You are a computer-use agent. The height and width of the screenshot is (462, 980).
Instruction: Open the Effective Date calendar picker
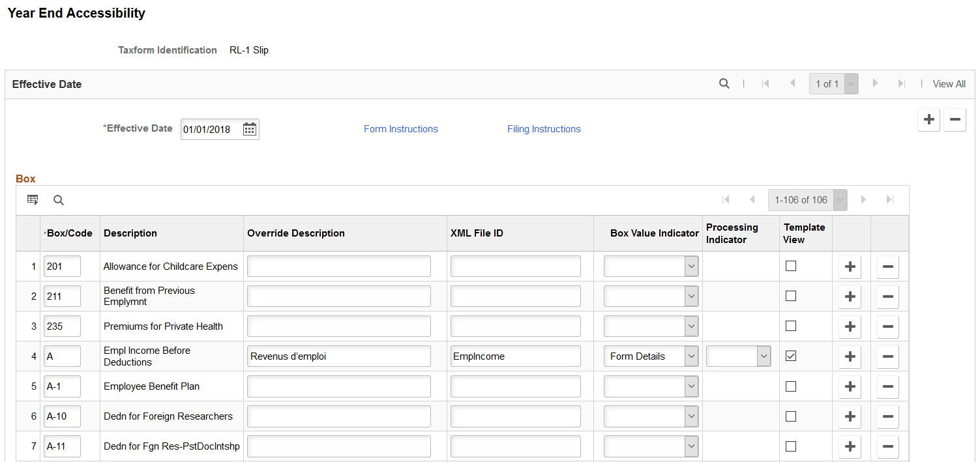click(249, 129)
